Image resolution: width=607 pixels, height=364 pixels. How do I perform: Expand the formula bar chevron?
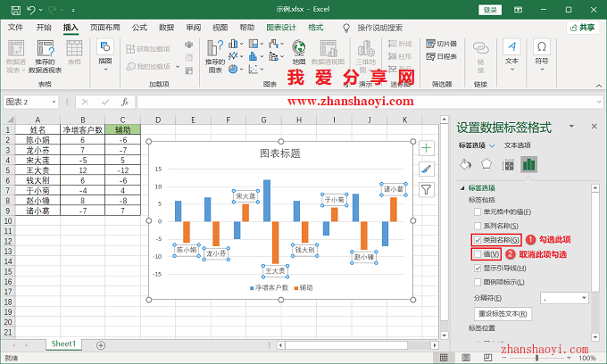pos(599,102)
